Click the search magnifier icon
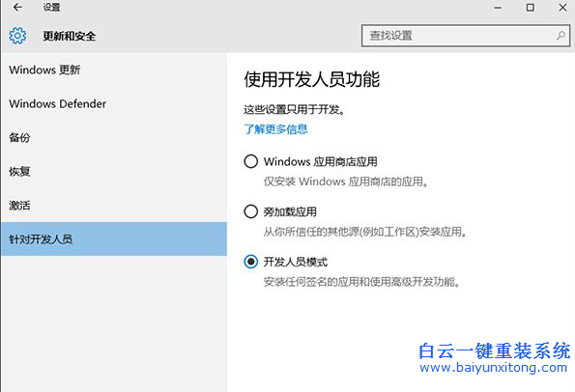Image resolution: width=575 pixels, height=392 pixels. [x=561, y=36]
